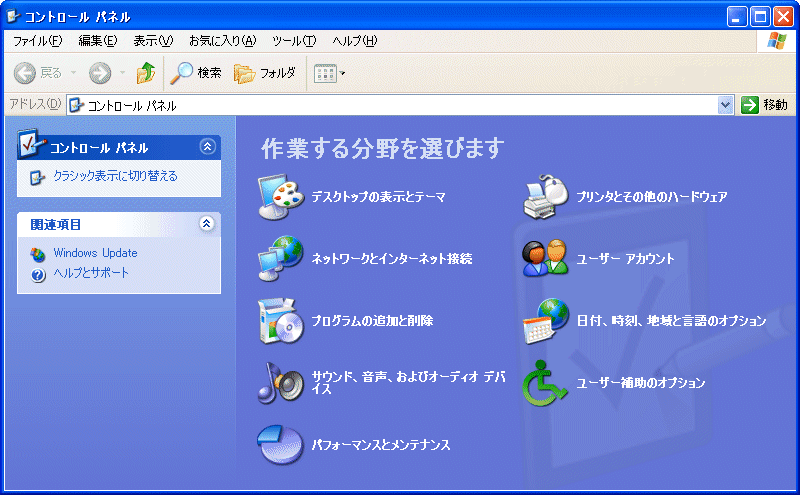Close the Control Panel window
The image size is (800, 495).
point(783,17)
